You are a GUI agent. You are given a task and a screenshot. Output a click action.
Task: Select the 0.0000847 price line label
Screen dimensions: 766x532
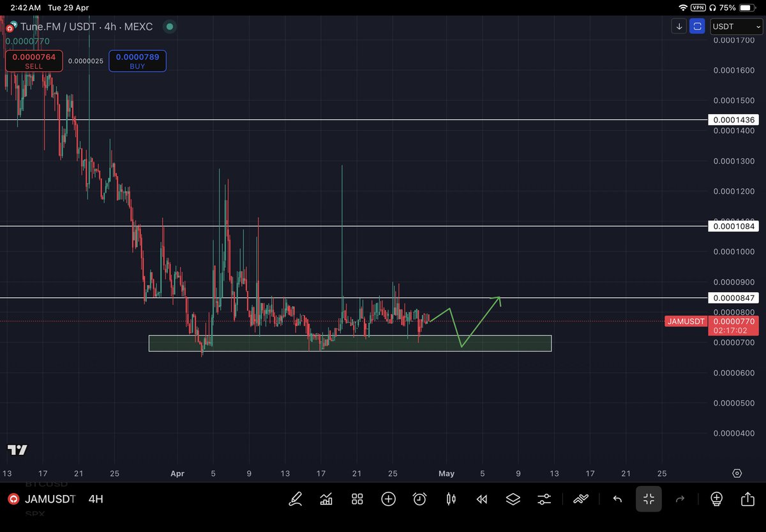(733, 298)
